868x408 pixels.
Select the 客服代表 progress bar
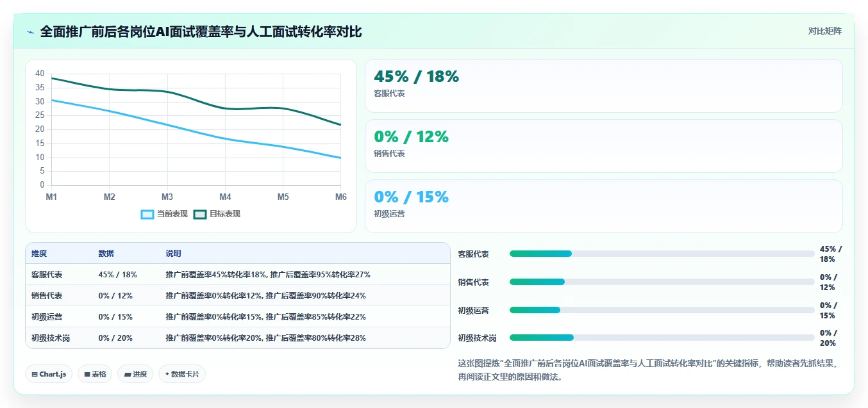click(x=662, y=254)
